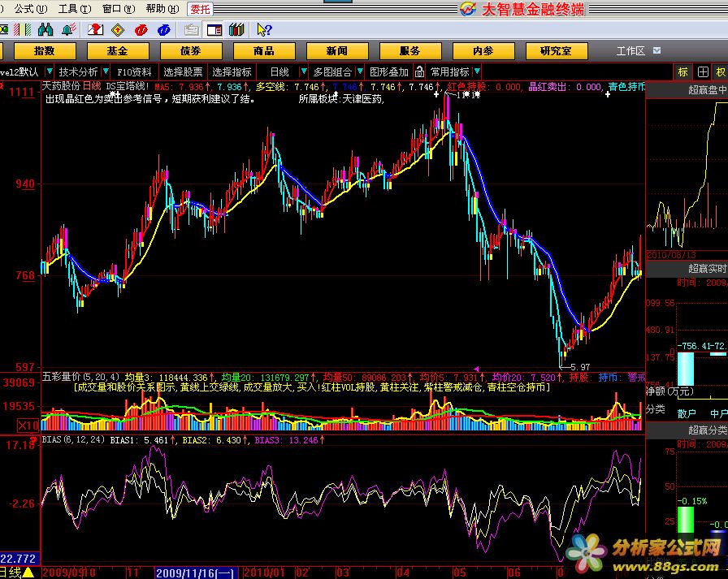This screenshot has height=579, width=728.
Task: Open the 帮助(H) menu
Action: tap(162, 9)
